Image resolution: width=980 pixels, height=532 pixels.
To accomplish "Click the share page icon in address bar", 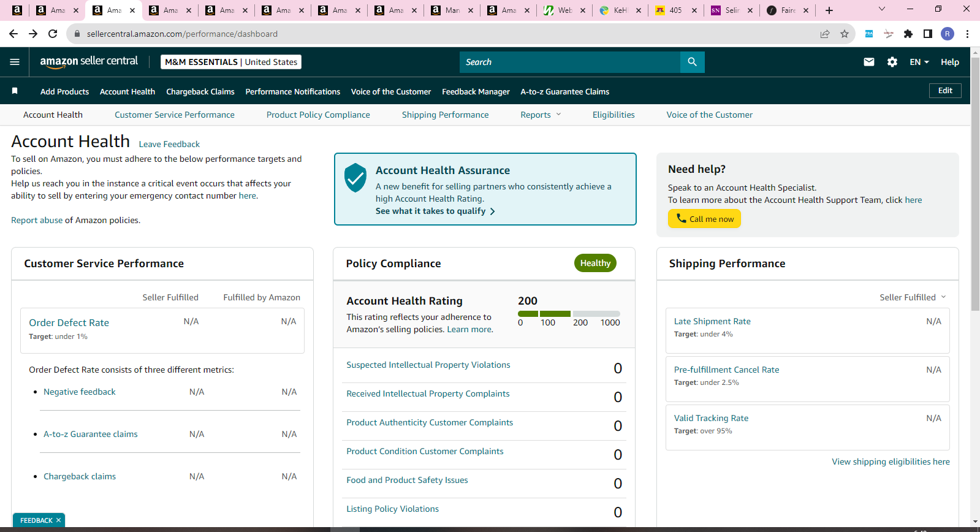I will (x=825, y=34).
